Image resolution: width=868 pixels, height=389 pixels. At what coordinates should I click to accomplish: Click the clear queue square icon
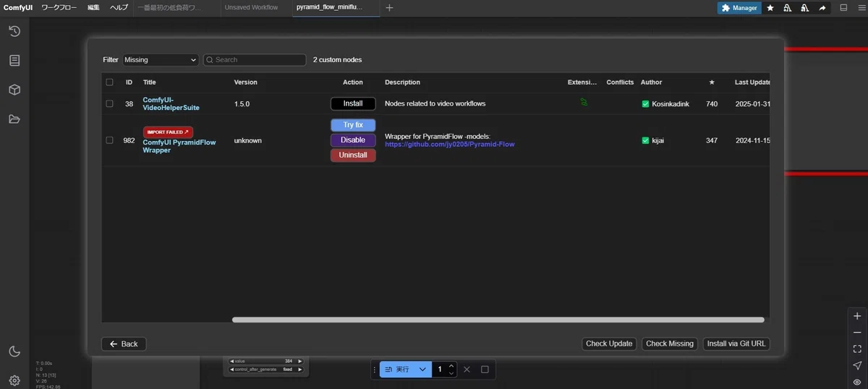point(485,369)
